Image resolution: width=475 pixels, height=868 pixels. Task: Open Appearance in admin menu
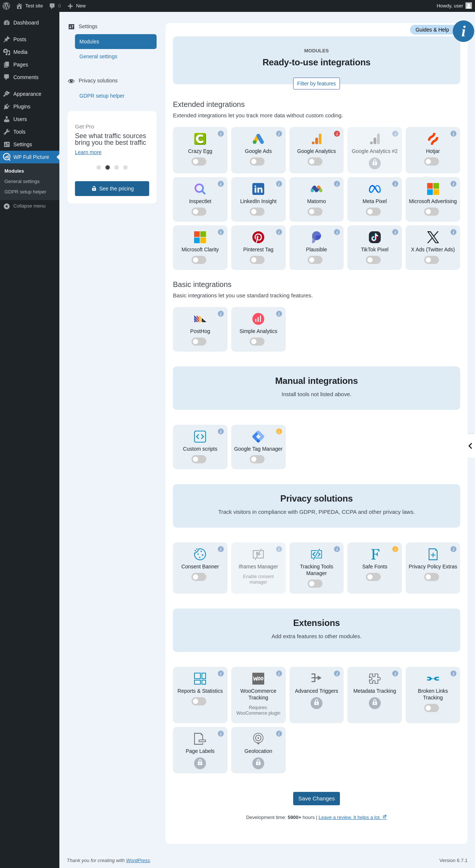(x=30, y=94)
